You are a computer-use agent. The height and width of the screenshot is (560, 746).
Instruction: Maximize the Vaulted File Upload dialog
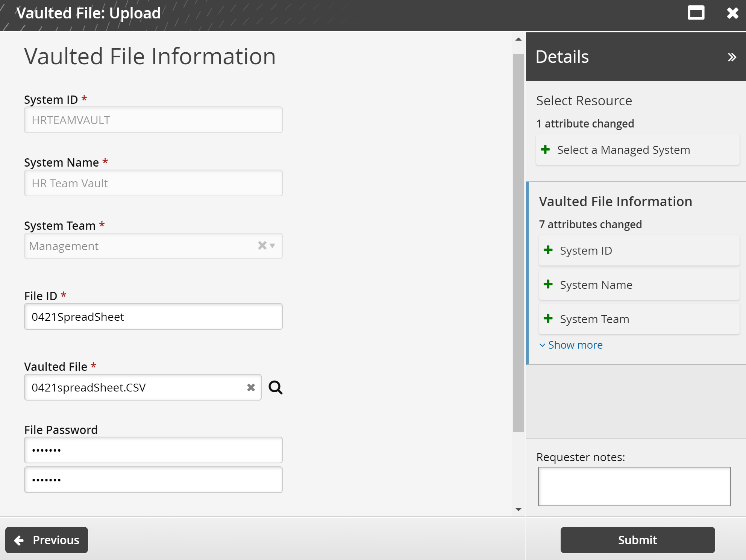click(x=696, y=12)
